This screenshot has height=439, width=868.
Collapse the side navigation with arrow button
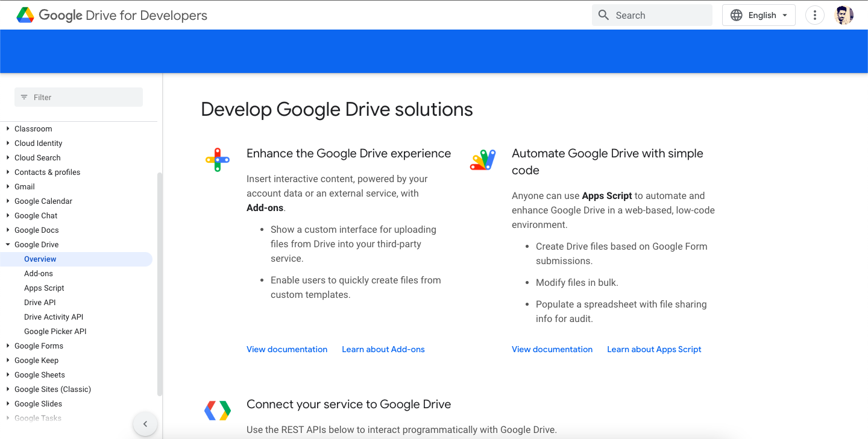pyautogui.click(x=145, y=424)
